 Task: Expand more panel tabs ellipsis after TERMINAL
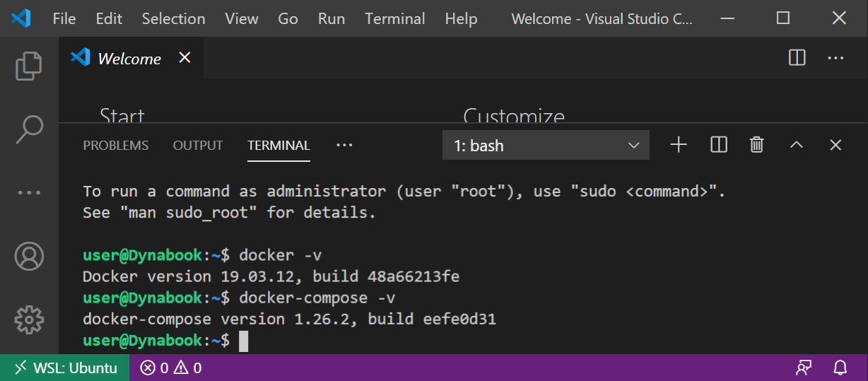pos(344,145)
